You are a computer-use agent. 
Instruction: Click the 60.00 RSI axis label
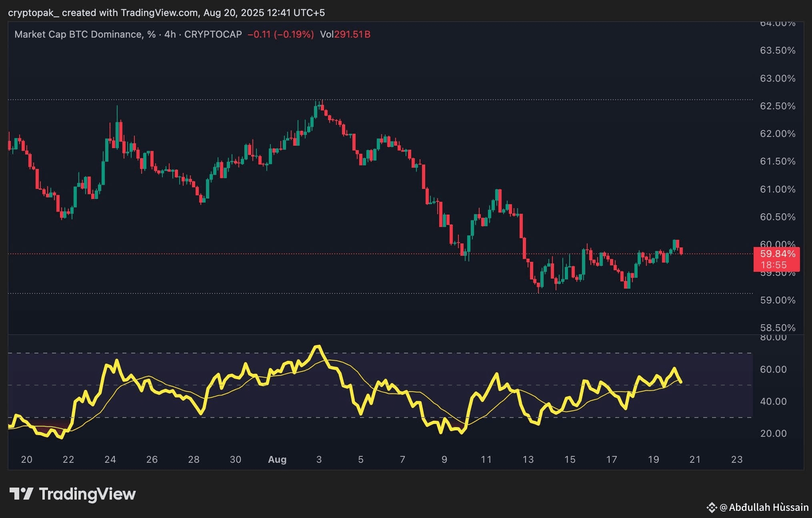tap(773, 369)
